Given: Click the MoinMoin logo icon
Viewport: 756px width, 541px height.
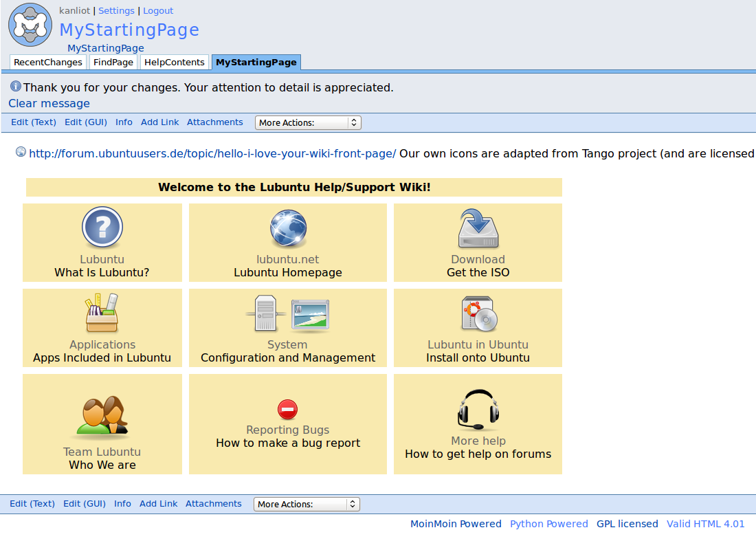Looking at the screenshot, I should pyautogui.click(x=30, y=25).
